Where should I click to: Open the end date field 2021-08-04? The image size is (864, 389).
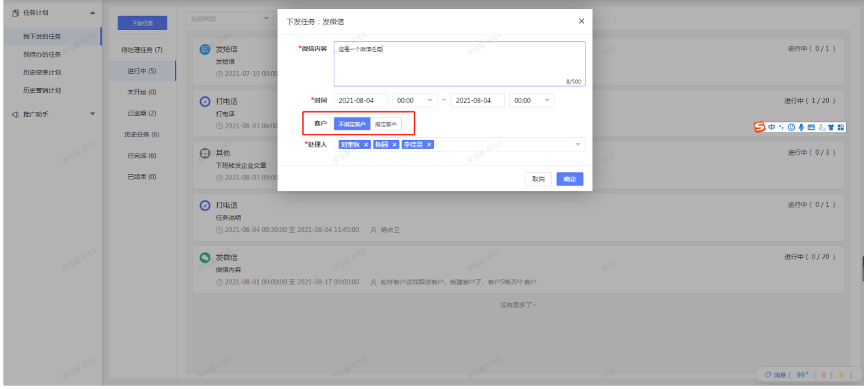coord(478,101)
